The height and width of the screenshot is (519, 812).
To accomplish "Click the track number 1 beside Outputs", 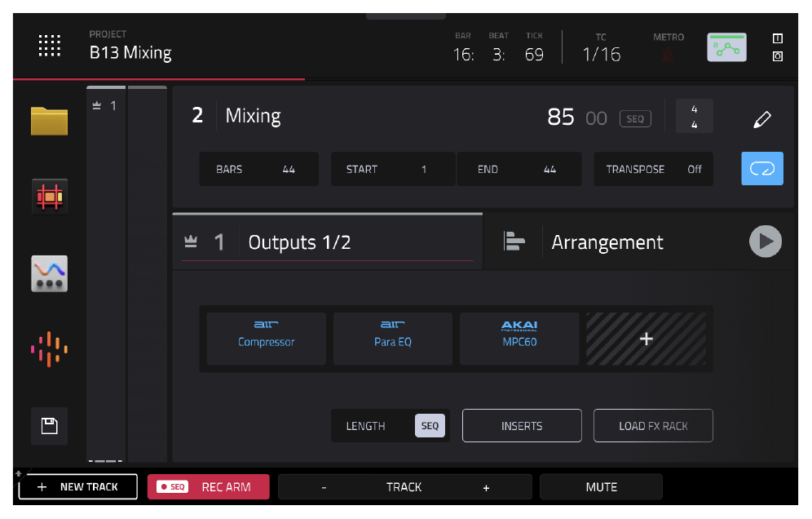I will click(x=219, y=242).
